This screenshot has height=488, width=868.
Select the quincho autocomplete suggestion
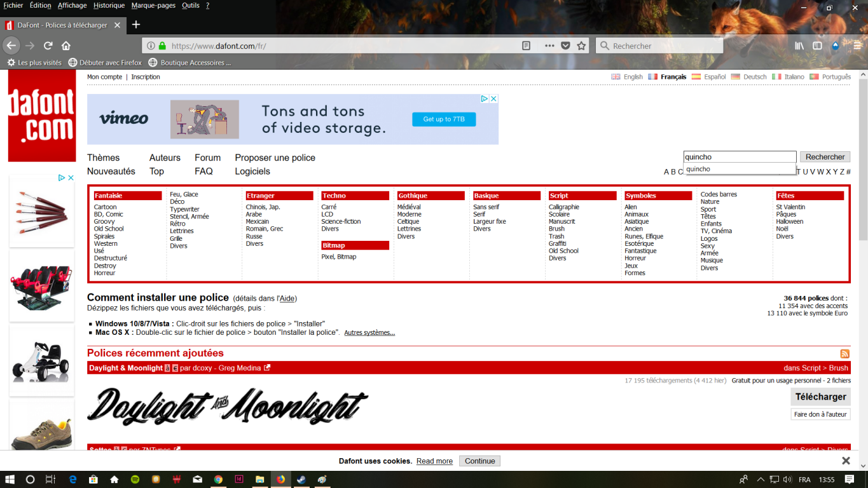click(x=740, y=169)
